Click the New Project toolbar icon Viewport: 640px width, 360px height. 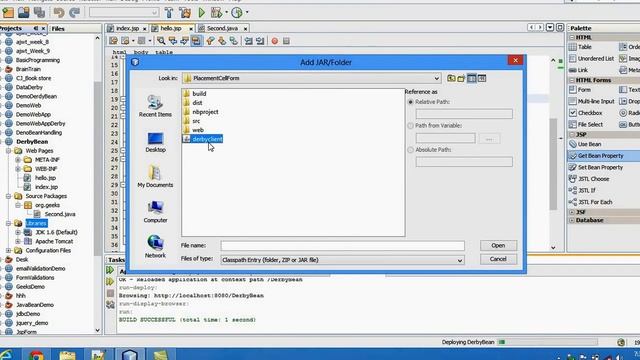(x=8, y=13)
